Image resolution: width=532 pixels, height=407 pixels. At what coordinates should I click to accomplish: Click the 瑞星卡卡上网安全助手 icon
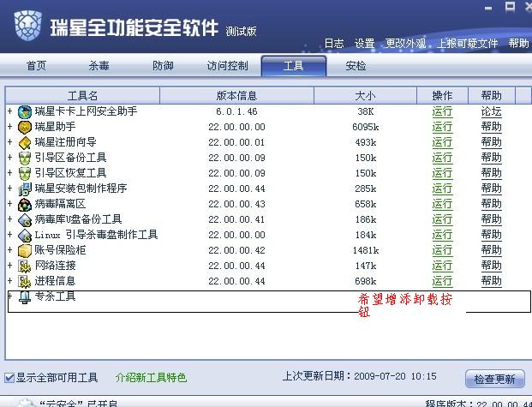tap(25, 111)
